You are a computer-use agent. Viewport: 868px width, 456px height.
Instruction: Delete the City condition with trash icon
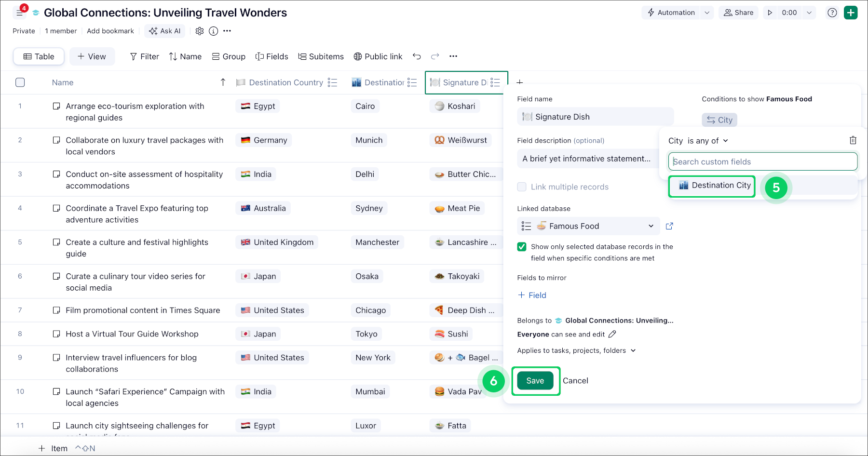853,140
